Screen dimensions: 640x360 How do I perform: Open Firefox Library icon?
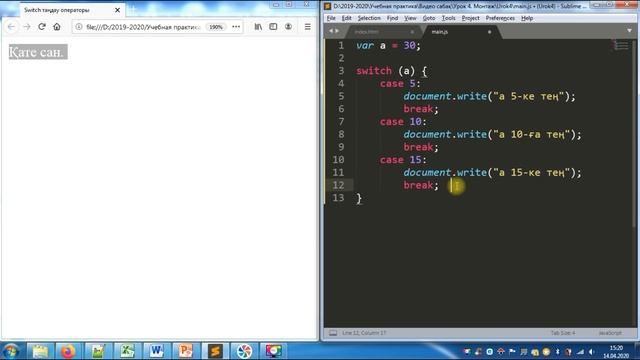pyautogui.click(x=258, y=27)
